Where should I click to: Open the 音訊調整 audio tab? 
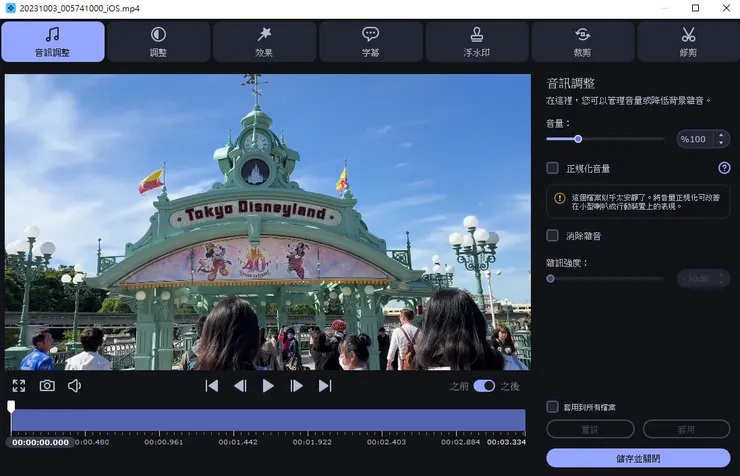click(x=53, y=42)
